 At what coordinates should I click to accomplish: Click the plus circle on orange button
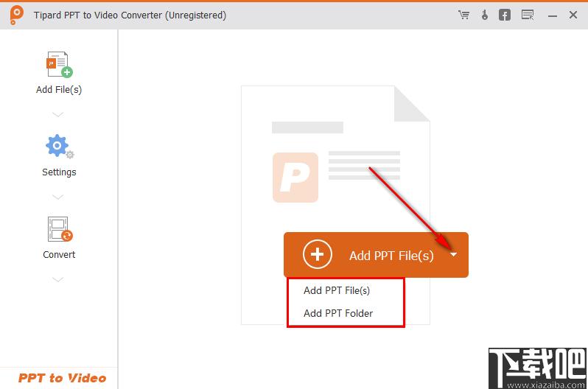coord(318,255)
